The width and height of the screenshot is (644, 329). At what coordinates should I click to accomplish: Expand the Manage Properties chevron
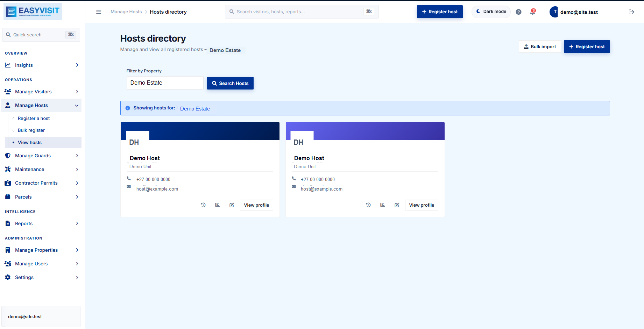pyautogui.click(x=77, y=250)
